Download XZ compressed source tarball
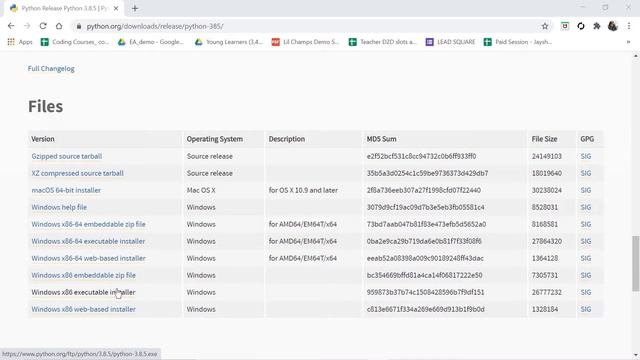Image resolution: width=640 pixels, height=360 pixels. pyautogui.click(x=78, y=173)
